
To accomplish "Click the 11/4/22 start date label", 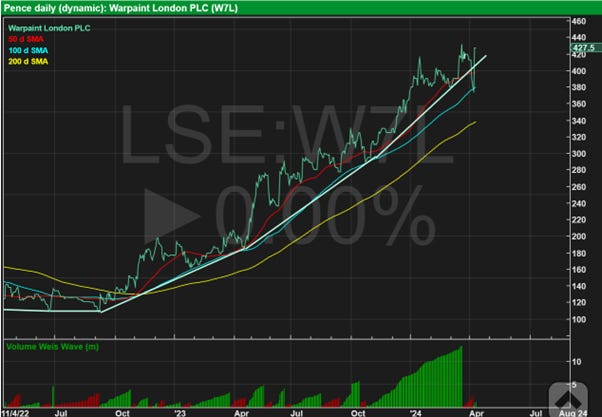I will tap(15, 413).
